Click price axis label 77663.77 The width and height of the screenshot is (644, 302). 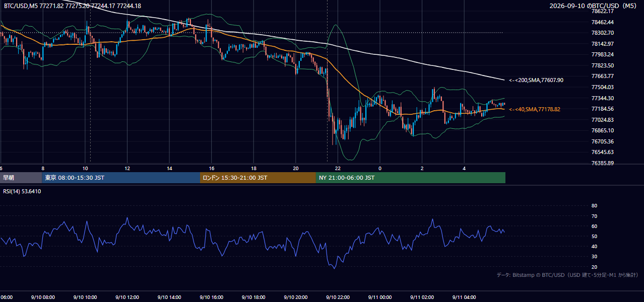pyautogui.click(x=602, y=76)
